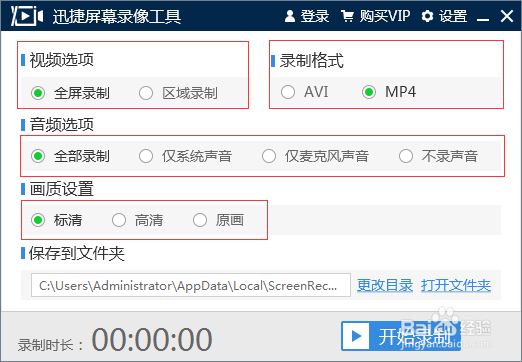Click the 录制时长 label
The width and height of the screenshot is (522, 362).
coord(50,345)
